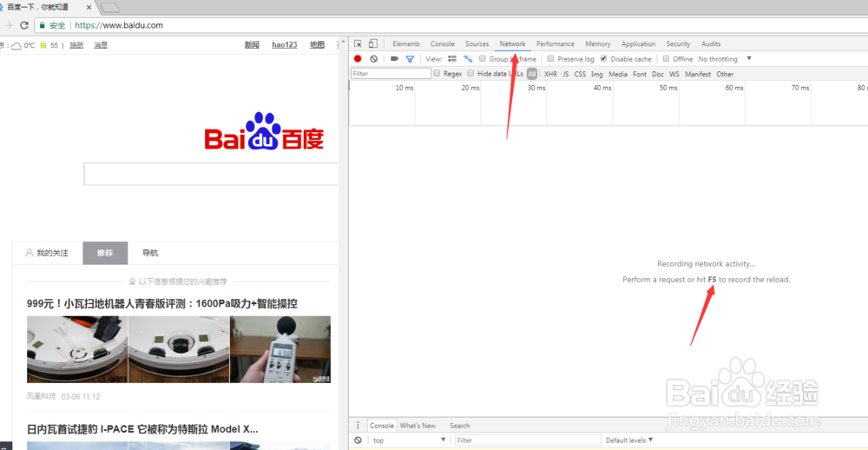Filter requests by CSS
Screen dimensions: 868x450
coord(580,74)
